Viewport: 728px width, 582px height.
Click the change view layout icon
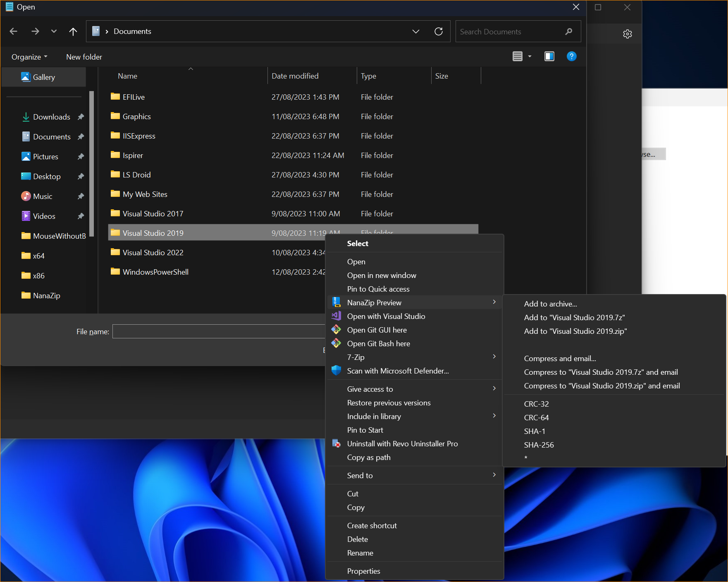518,56
